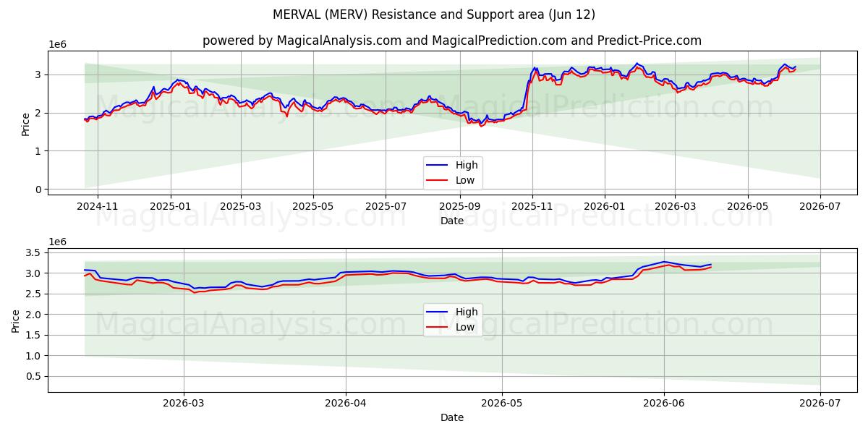This screenshot has height=434, width=868.
Task: Click the '2026-05' x-axis label, upper chart
Action: point(748,206)
